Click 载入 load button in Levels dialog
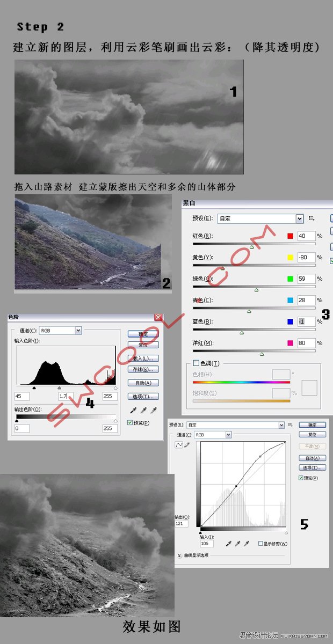The width and height of the screenshot is (333, 644). (143, 358)
